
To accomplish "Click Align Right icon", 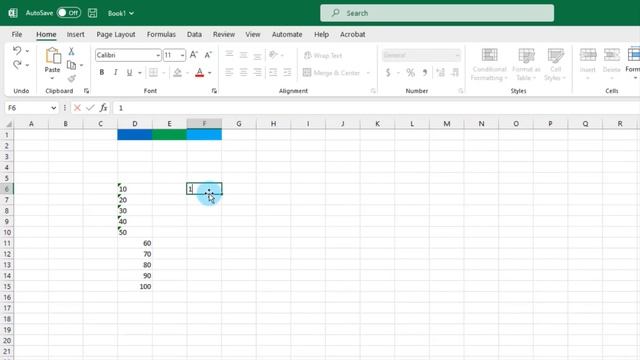I will 258,73.
